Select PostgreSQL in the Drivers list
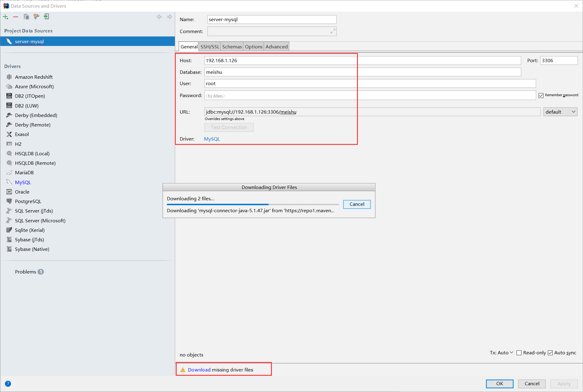 click(x=28, y=202)
